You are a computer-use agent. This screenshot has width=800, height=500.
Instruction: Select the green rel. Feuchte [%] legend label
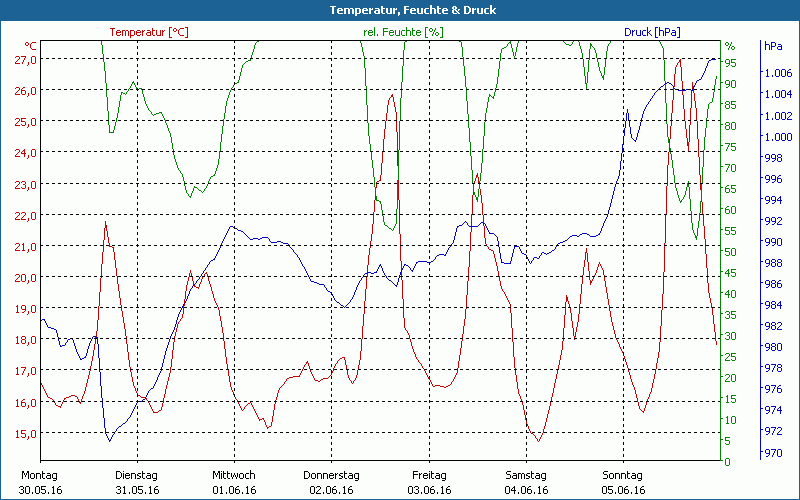coord(403,32)
